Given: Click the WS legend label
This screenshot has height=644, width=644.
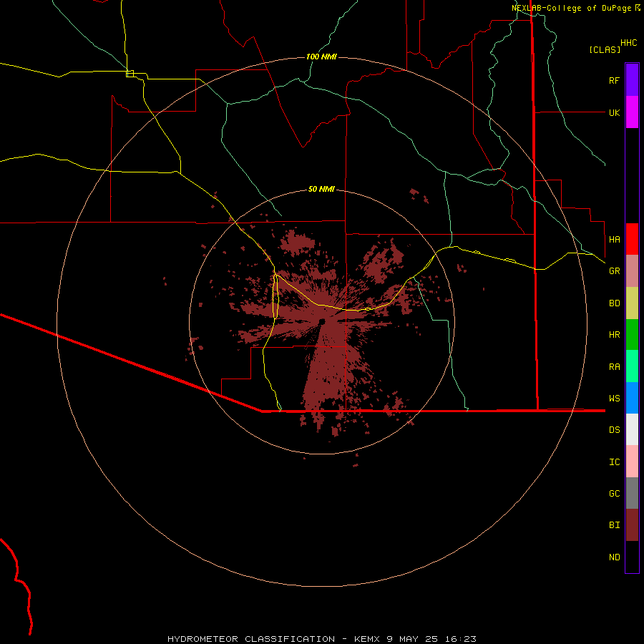Looking at the screenshot, I should click(614, 398).
